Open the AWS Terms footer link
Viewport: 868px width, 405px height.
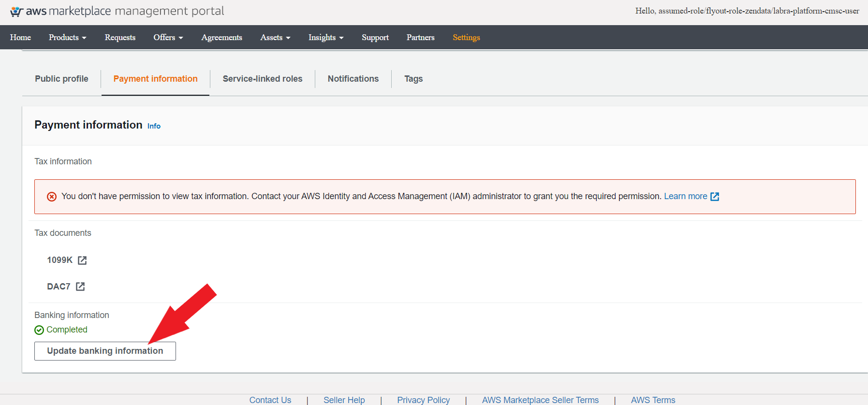653,400
